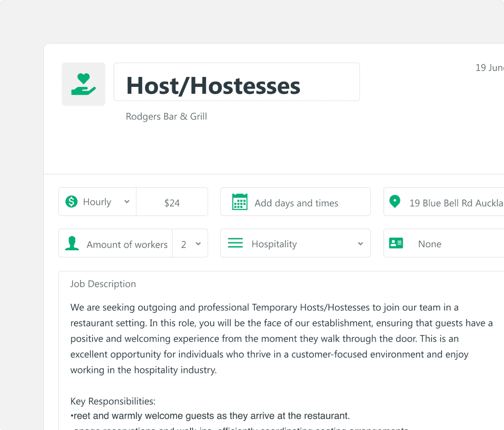Image resolution: width=504 pixels, height=430 pixels.
Task: Click the green calendar icon
Action: 239,202
